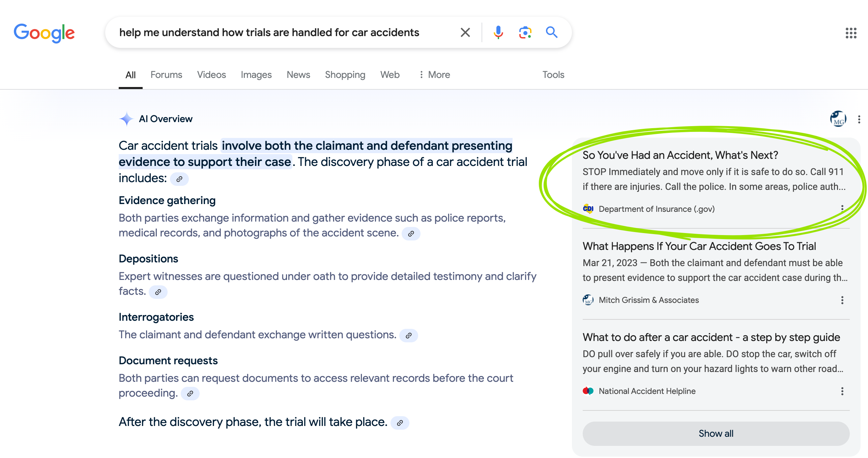868x458 pixels.
Task: Switch to the Web tab
Action: (x=390, y=75)
